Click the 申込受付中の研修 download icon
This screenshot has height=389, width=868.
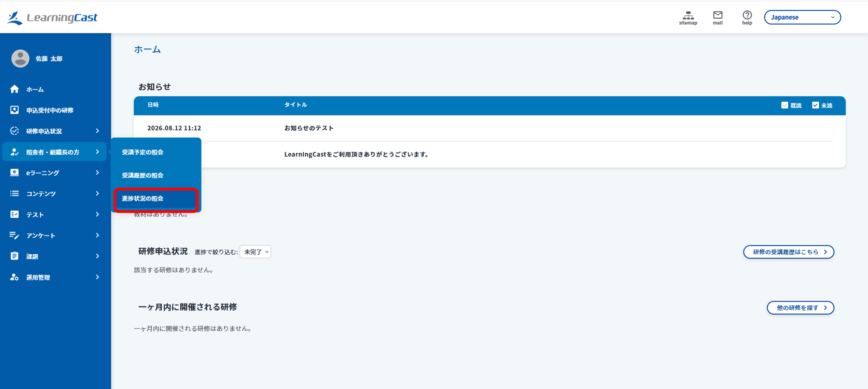(14, 110)
